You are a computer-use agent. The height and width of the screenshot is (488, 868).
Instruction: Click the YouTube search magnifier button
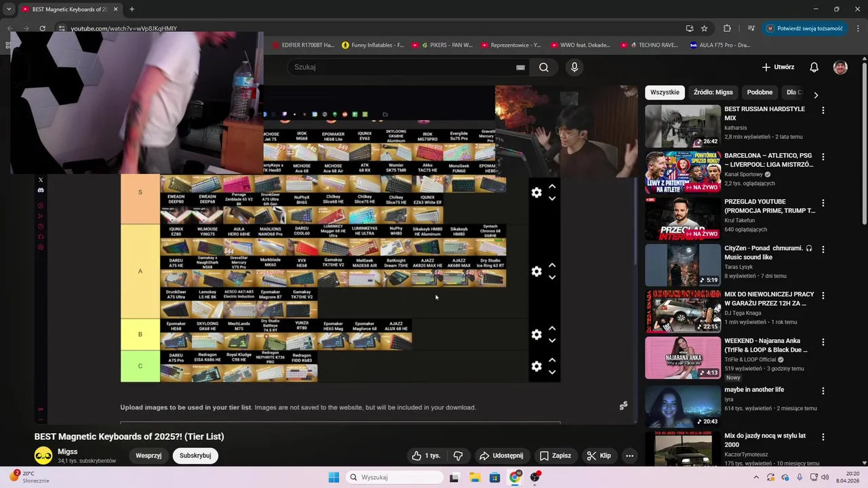click(x=544, y=67)
